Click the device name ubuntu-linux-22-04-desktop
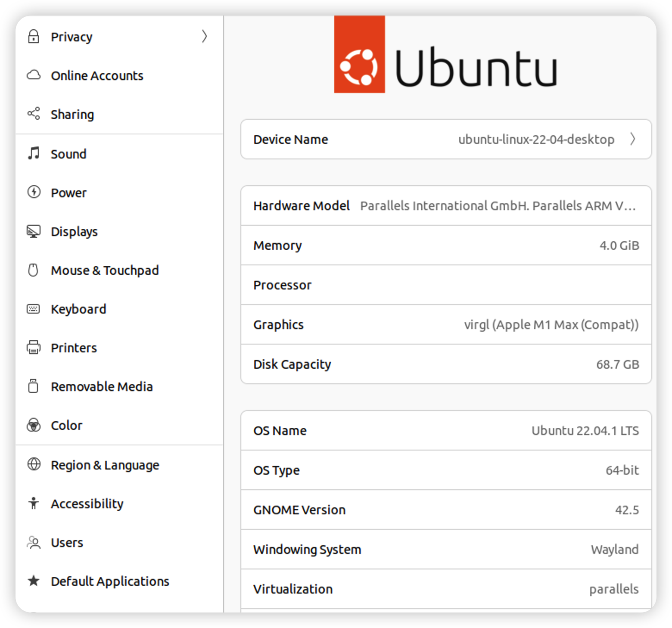Screen dimensions: 672x628 [536, 139]
